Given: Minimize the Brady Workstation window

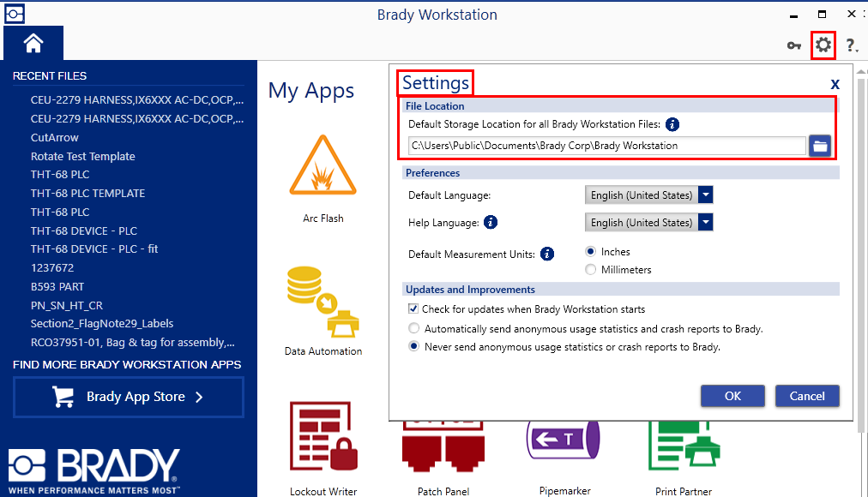Looking at the screenshot, I should click(794, 15).
